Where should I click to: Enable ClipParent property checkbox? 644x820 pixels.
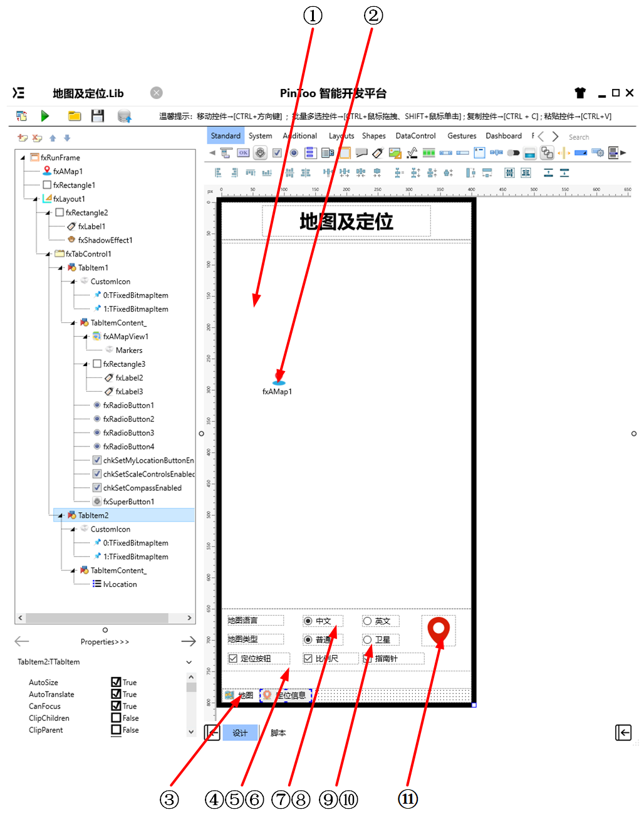pos(116,730)
